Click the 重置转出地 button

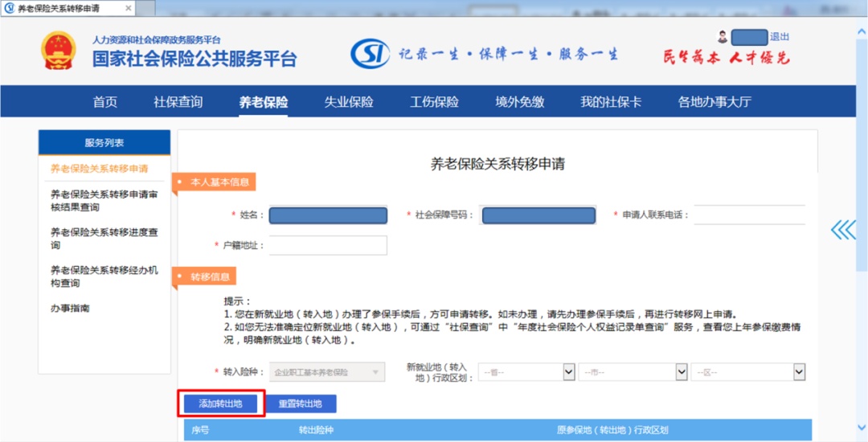[300, 404]
